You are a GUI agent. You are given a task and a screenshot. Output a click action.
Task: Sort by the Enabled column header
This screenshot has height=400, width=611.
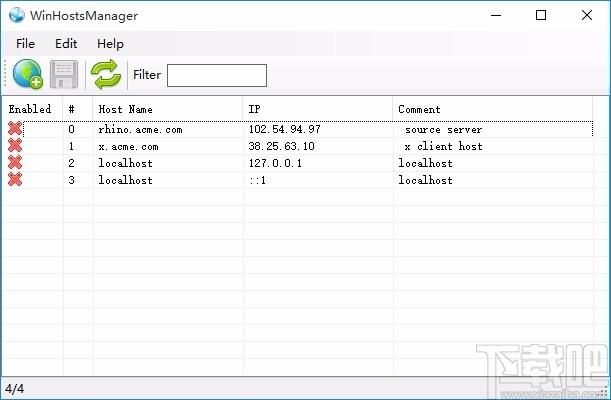pyautogui.click(x=30, y=109)
